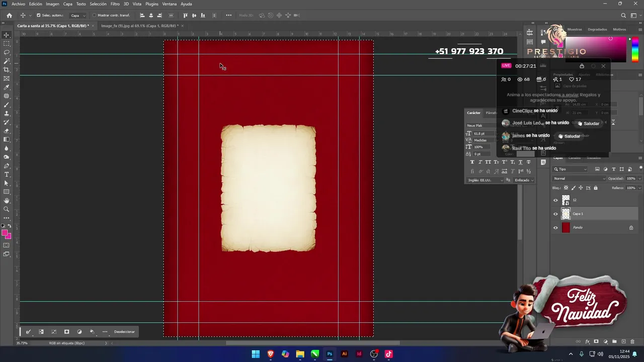Select the Move tool in the toolbox

pos(7,35)
